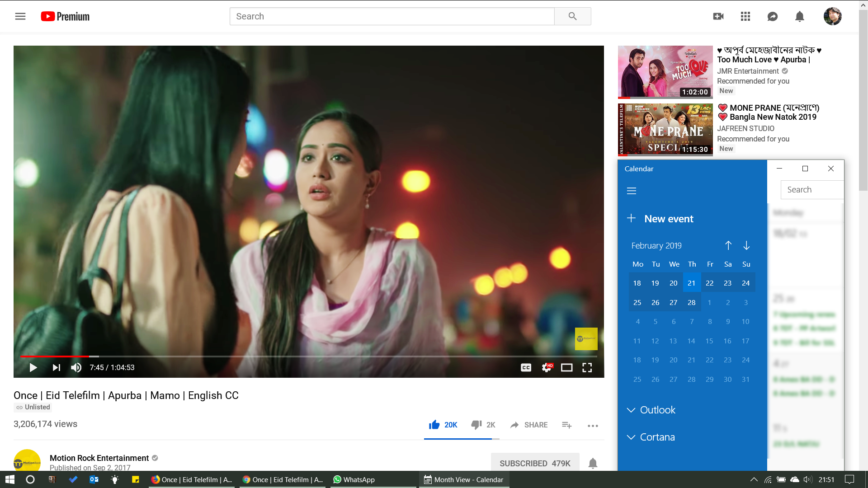Viewport: 868px width, 488px height.
Task: Toggle channel notification bell near Subscribed
Action: click(x=593, y=463)
